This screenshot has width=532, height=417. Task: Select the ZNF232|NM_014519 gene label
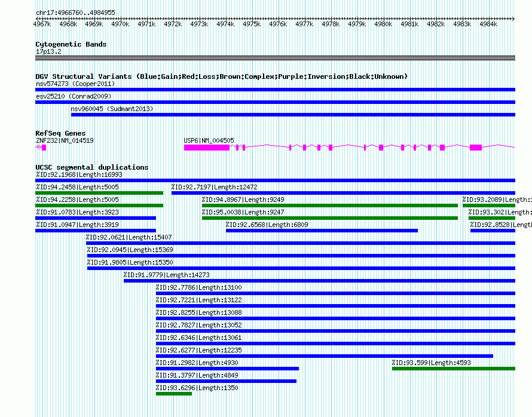coord(65,140)
